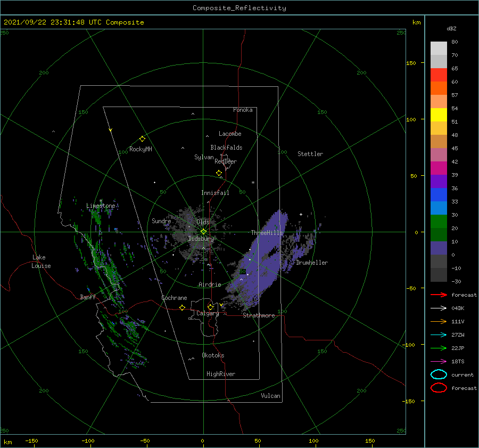The image size is (479, 448).
Task: Click the HighRiver town label
Action: tap(221, 374)
